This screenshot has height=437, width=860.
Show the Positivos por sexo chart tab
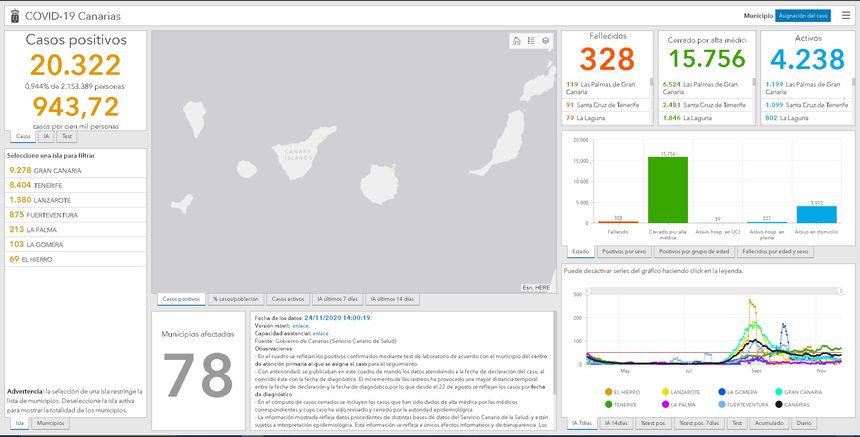(x=626, y=252)
